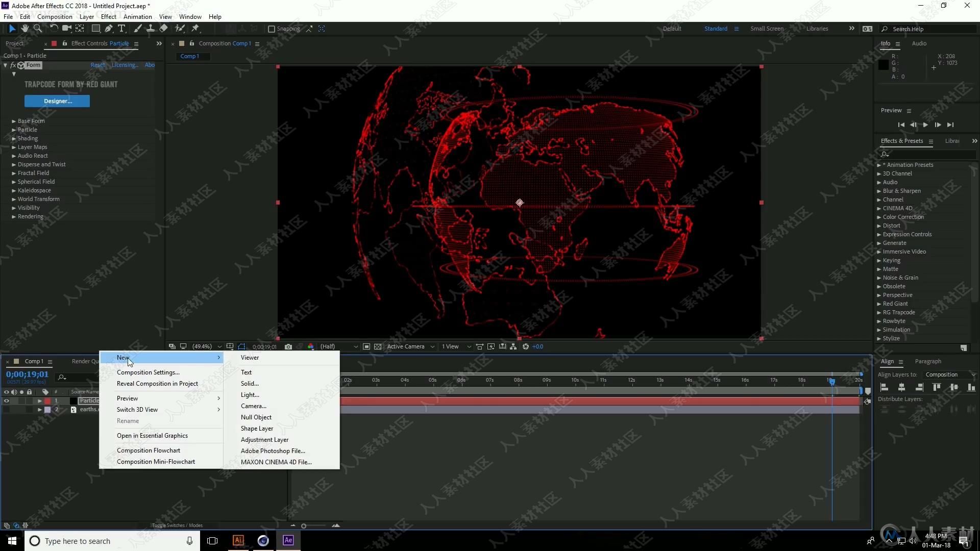This screenshot has height=551, width=980.
Task: Open the 1 View layout dropdown
Action: pos(456,346)
